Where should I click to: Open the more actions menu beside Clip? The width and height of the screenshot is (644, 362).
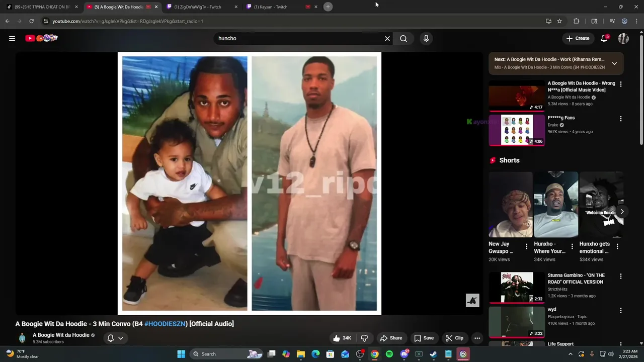pyautogui.click(x=477, y=338)
